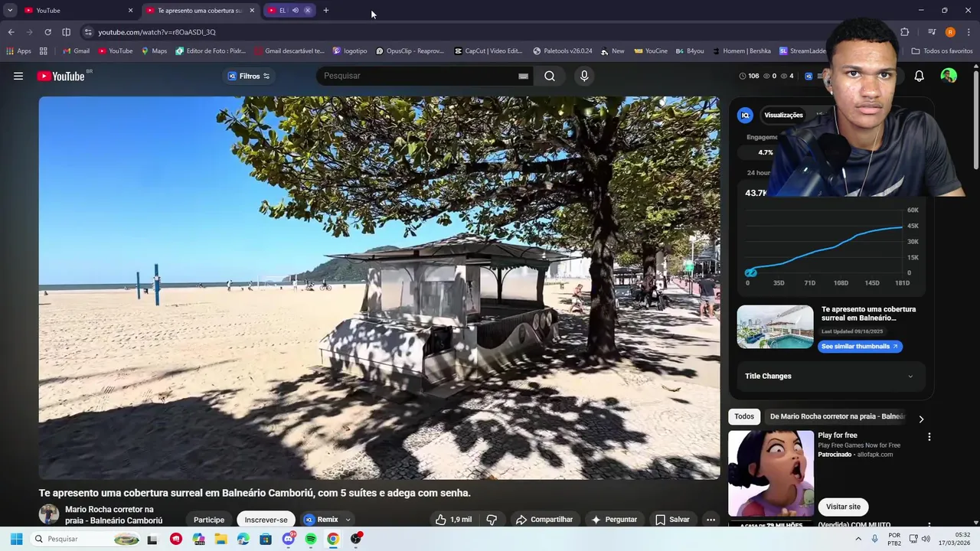Open the OpusClip bookmark

point(410,51)
